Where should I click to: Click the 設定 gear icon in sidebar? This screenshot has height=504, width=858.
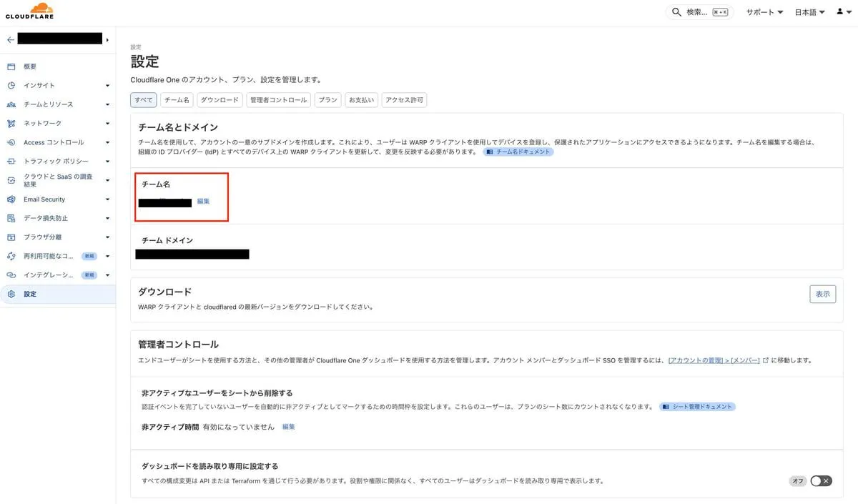point(11,294)
